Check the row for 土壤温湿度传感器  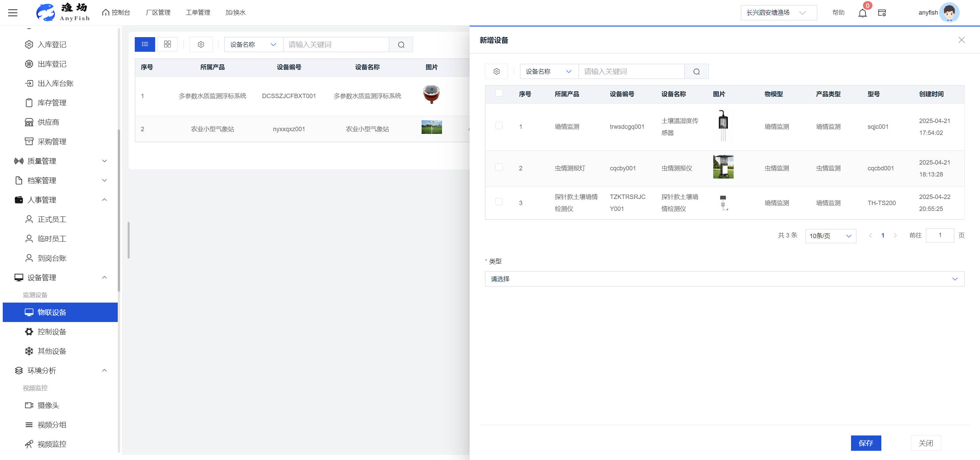click(x=499, y=126)
